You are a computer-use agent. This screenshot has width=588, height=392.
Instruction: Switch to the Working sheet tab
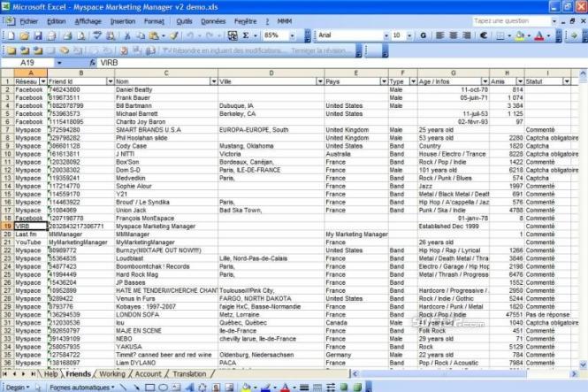click(x=112, y=374)
